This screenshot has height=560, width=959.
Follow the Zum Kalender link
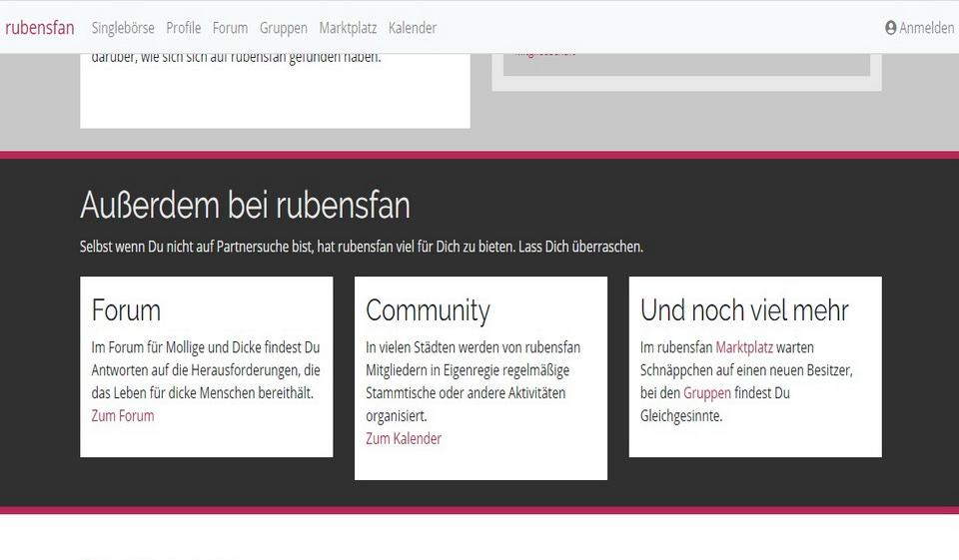pyautogui.click(x=404, y=438)
